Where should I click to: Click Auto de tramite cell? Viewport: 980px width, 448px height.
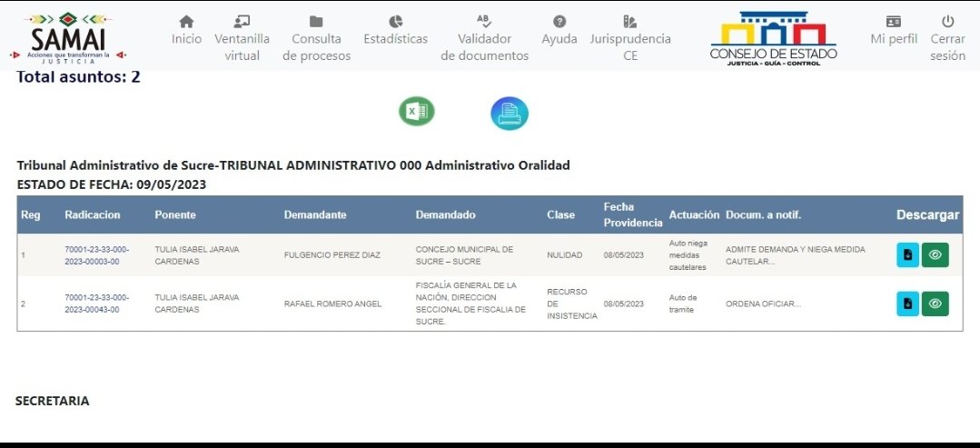point(682,304)
